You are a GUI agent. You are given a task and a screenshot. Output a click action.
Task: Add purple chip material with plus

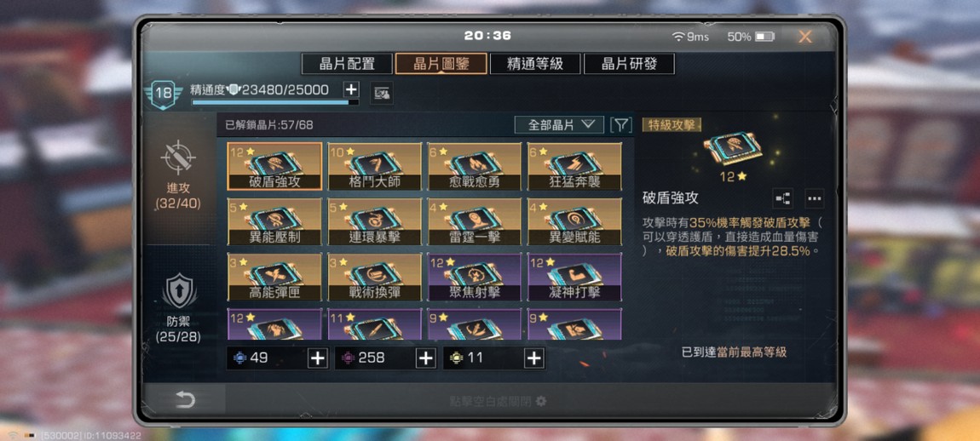tap(425, 358)
